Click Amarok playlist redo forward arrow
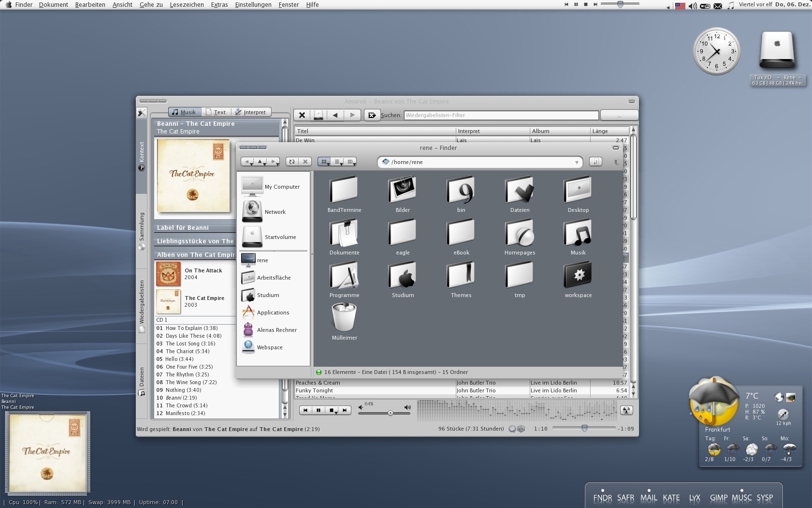Image resolution: width=812 pixels, height=508 pixels. point(352,115)
